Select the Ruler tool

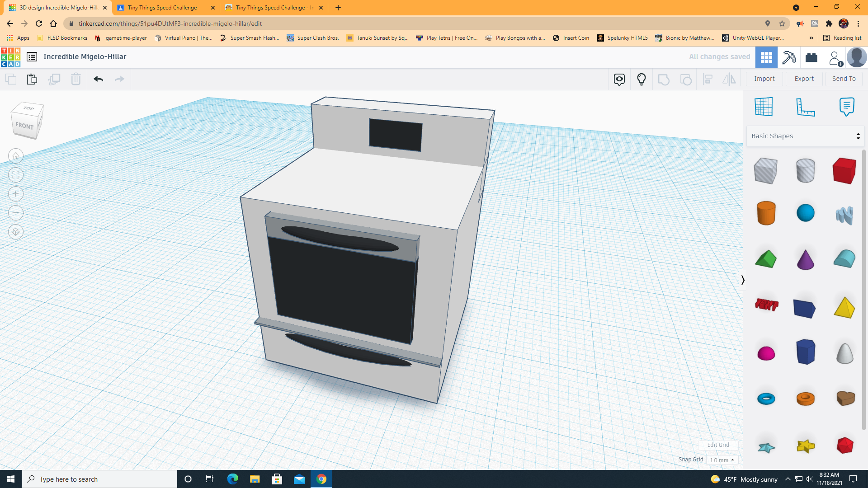pos(805,107)
